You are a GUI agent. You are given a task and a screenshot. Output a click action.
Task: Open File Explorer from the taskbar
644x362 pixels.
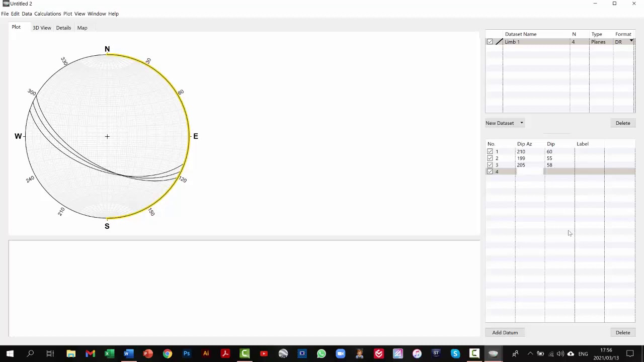tap(71, 354)
